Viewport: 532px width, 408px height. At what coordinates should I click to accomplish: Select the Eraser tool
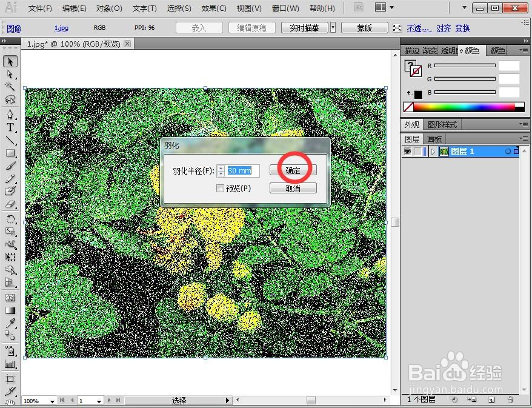[x=10, y=204]
